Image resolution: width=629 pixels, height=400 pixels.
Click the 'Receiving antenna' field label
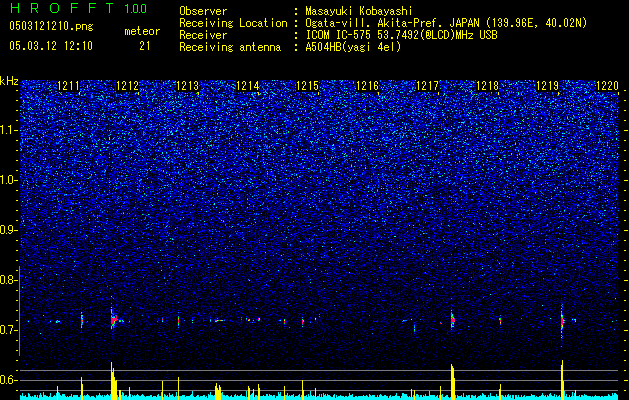pyautogui.click(x=230, y=47)
